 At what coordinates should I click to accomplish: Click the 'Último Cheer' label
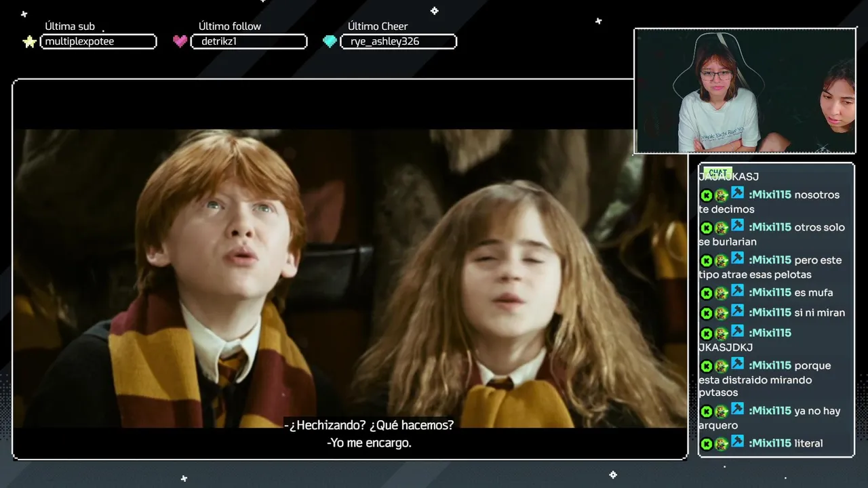pos(378,26)
